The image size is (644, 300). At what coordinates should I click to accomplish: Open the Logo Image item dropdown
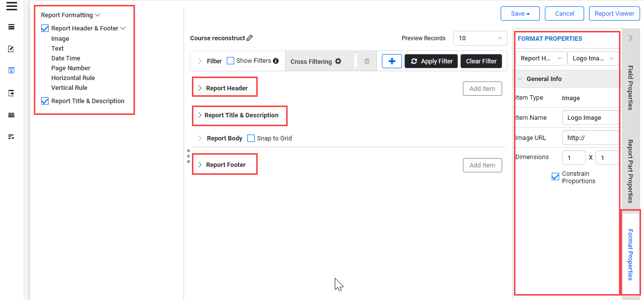pyautogui.click(x=593, y=58)
